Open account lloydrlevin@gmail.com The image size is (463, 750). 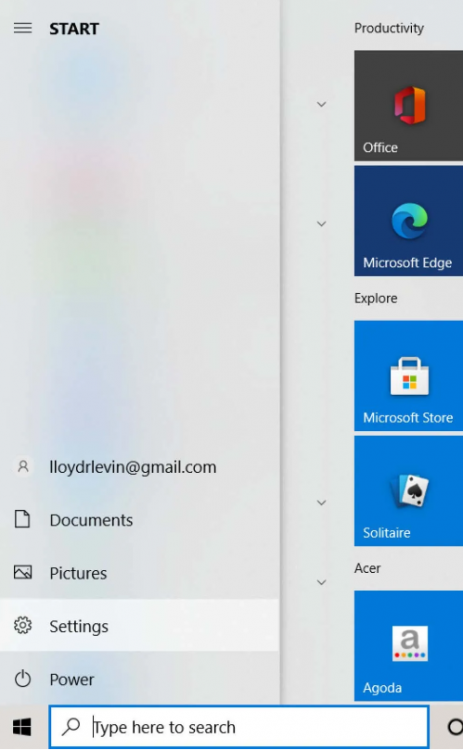139,467
